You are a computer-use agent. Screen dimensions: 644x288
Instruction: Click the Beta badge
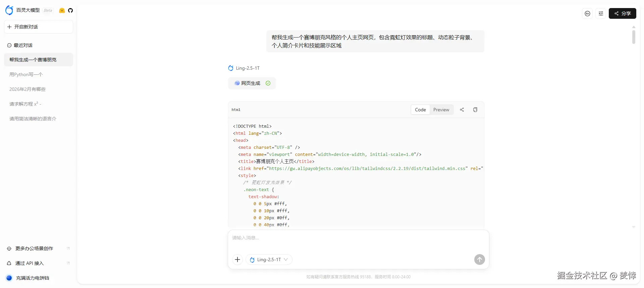(x=48, y=10)
